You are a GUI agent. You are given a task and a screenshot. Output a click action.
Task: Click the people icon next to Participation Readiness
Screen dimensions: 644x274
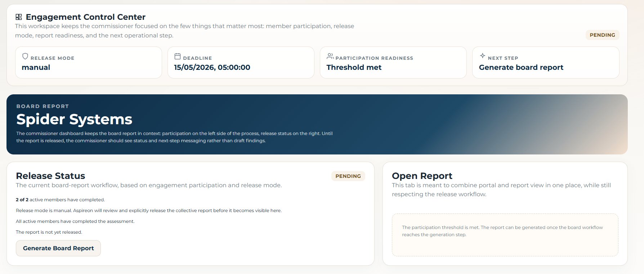pos(330,56)
